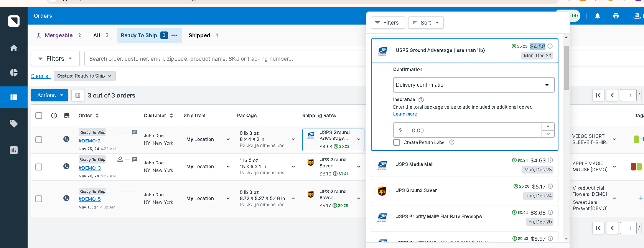The height and width of the screenshot is (248, 644).
Task: Go to previous page in top pagination
Action: [x=612, y=95]
